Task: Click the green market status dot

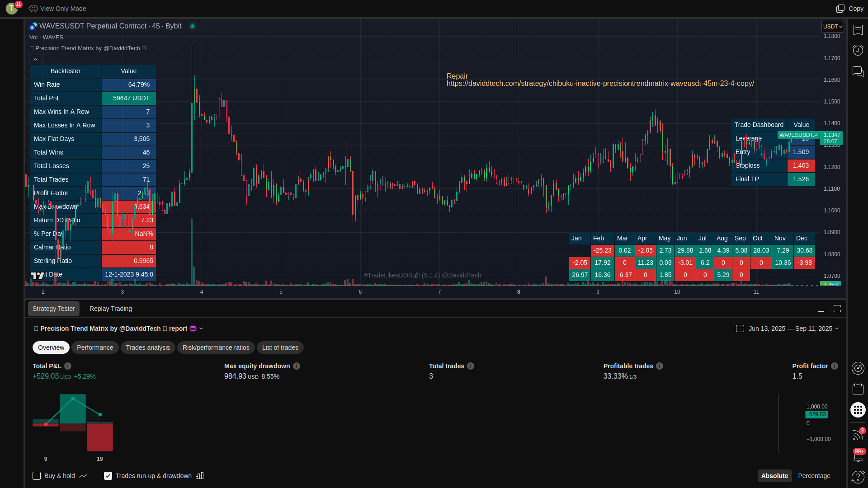Action: pos(193,26)
